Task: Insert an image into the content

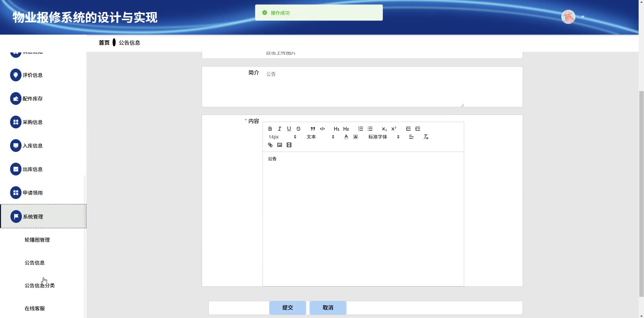Action: point(279,145)
